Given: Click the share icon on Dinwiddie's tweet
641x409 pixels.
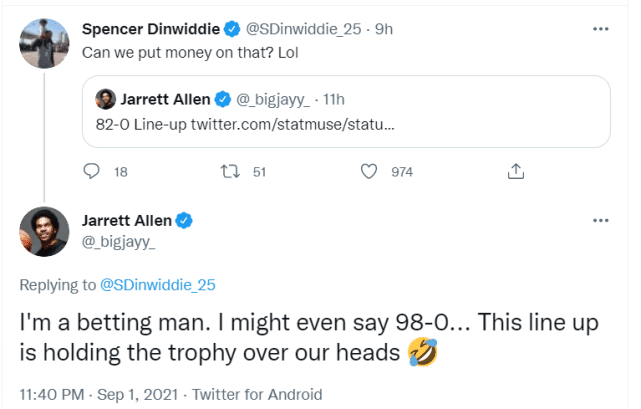Looking at the screenshot, I should (x=516, y=172).
